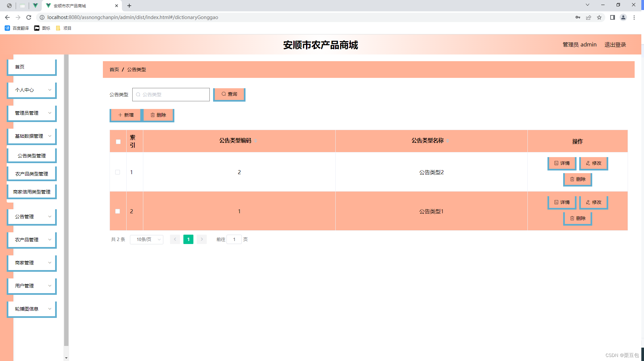Click sort arrows on 公告类型编码 column
The width and height of the screenshot is (644, 361).
click(x=256, y=141)
